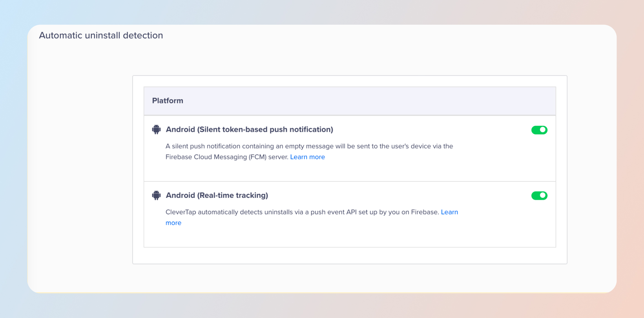644x318 pixels.
Task: Click the Android icon beside Real-time tracking
Action: coord(156,195)
